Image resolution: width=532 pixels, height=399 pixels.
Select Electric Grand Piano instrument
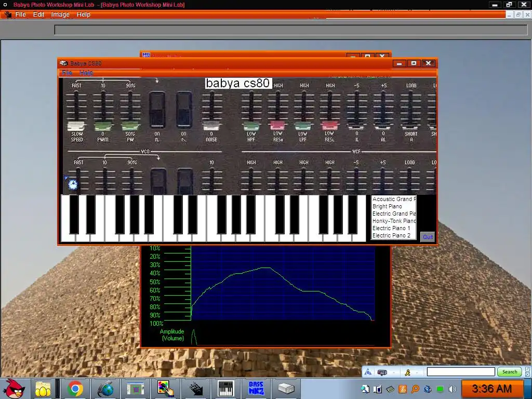(x=394, y=214)
